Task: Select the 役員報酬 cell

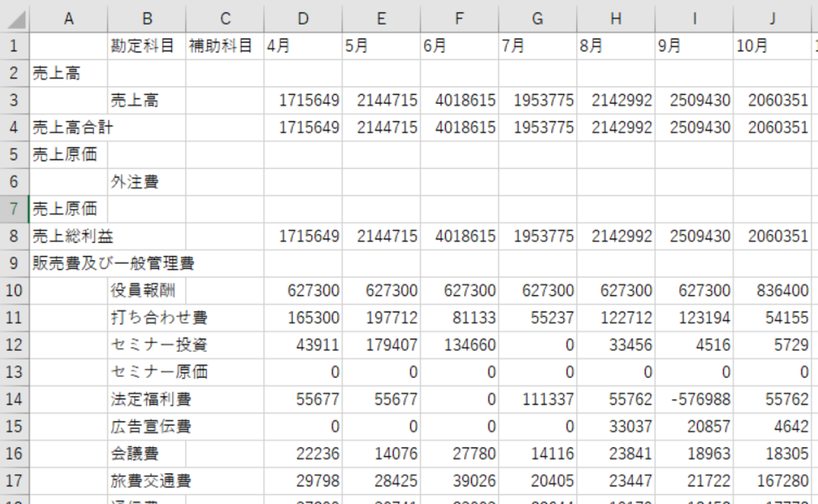Action: tap(147, 290)
